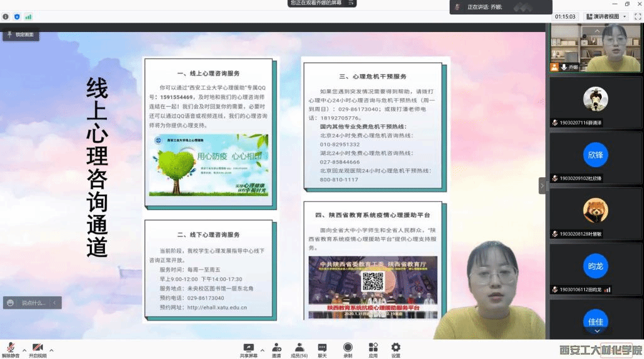
Task: Expand audio options arrow beside microphone
Action: 25,350
